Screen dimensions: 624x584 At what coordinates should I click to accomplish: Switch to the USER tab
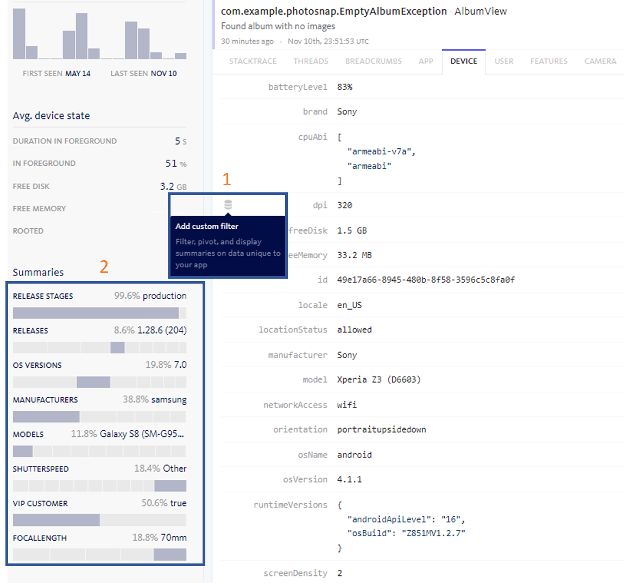click(x=504, y=61)
